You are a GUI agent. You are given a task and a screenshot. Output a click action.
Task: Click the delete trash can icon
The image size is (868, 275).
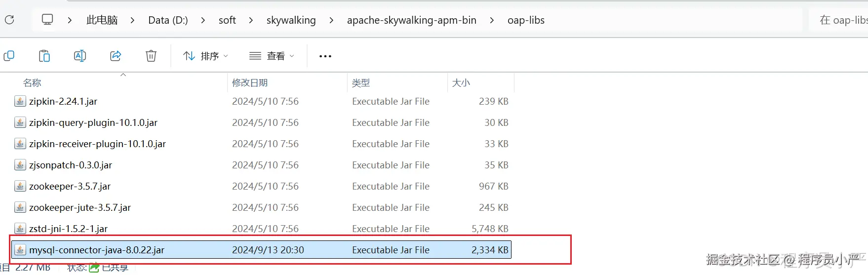point(151,56)
